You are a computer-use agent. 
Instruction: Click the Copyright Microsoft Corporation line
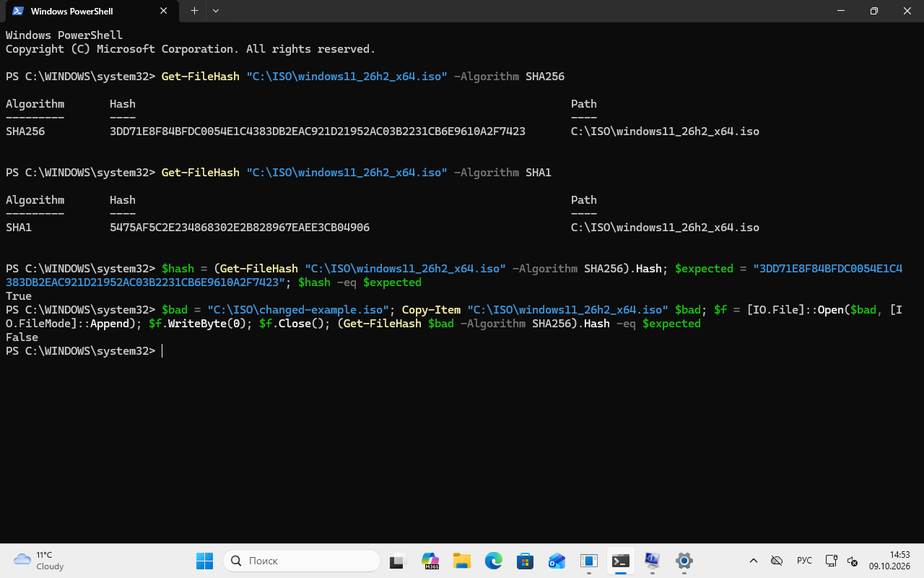pyautogui.click(x=191, y=49)
